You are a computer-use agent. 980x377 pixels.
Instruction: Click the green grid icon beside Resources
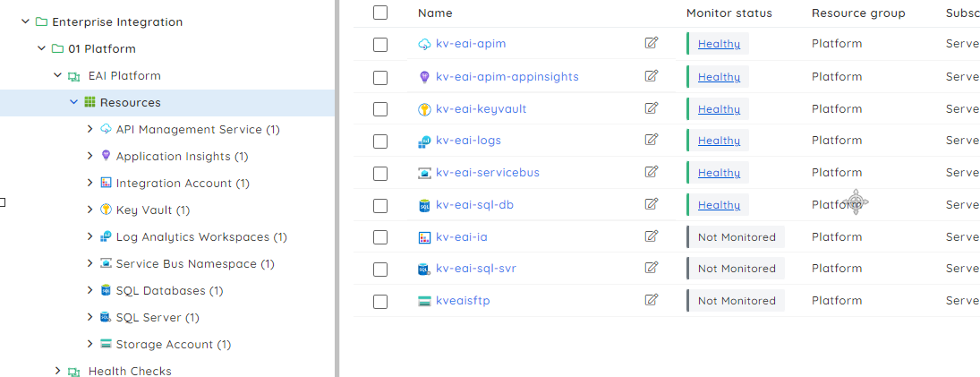pyautogui.click(x=89, y=102)
